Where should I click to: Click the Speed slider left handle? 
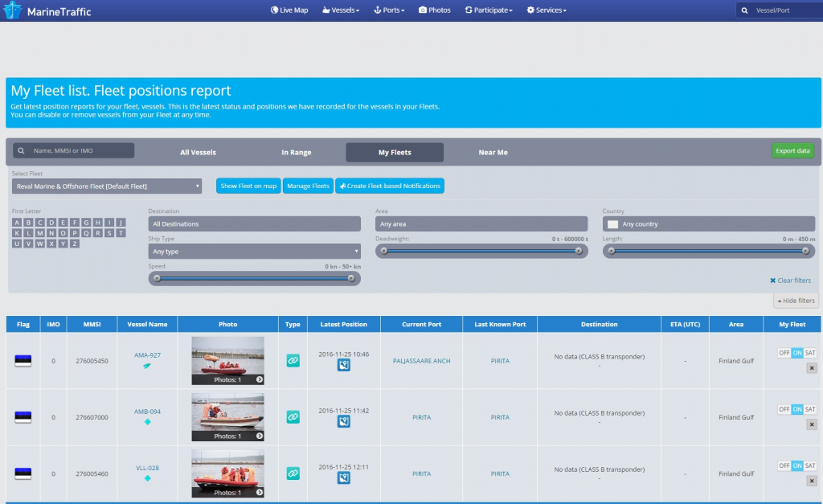(x=157, y=278)
